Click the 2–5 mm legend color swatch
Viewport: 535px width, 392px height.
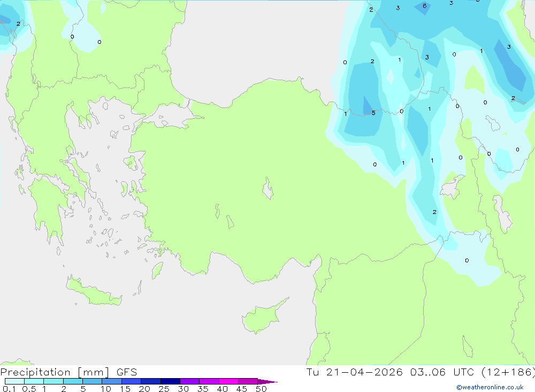[73, 381]
